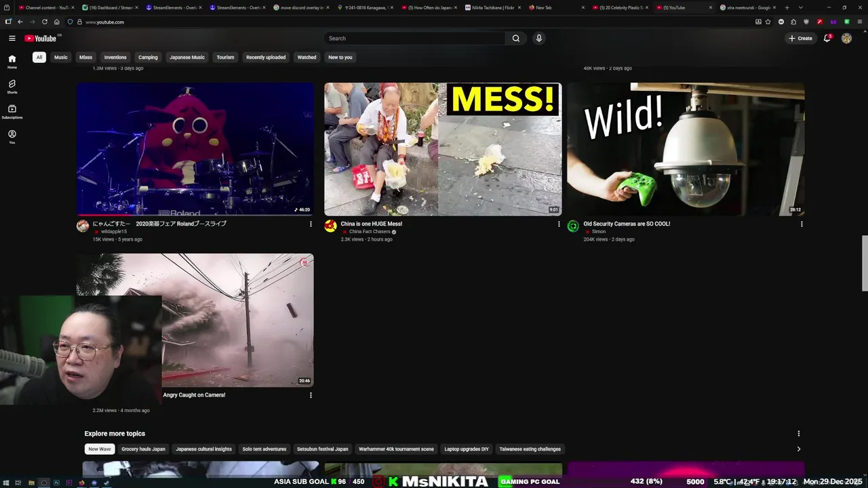Open Windows Start menu
Viewport: 868px width, 488px height.
(x=5, y=483)
